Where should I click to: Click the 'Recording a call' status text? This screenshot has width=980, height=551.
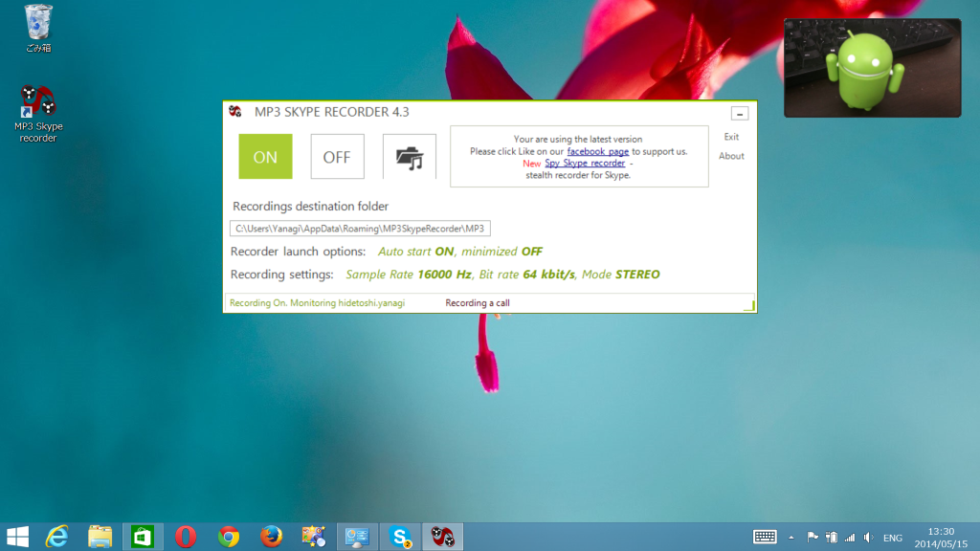coord(478,303)
